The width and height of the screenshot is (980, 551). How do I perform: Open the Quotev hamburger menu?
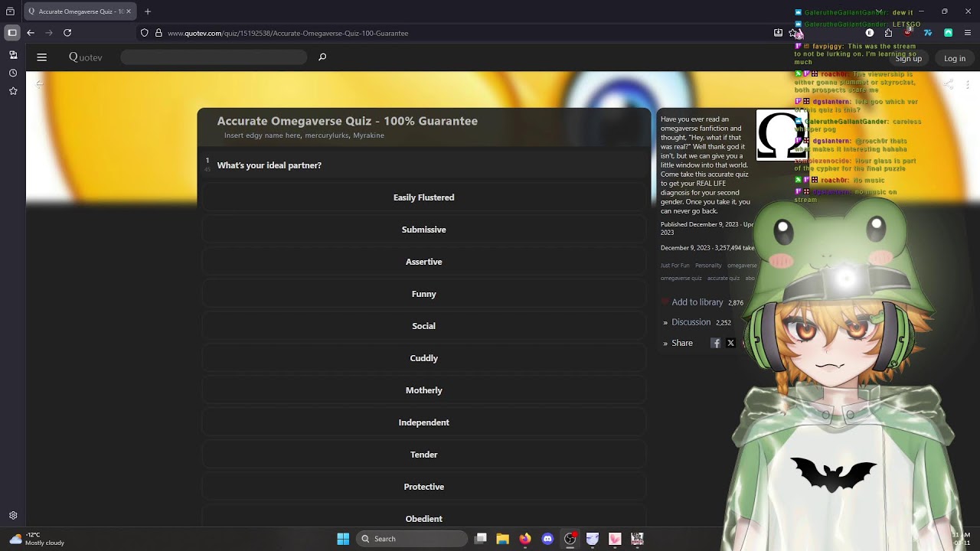coord(42,57)
